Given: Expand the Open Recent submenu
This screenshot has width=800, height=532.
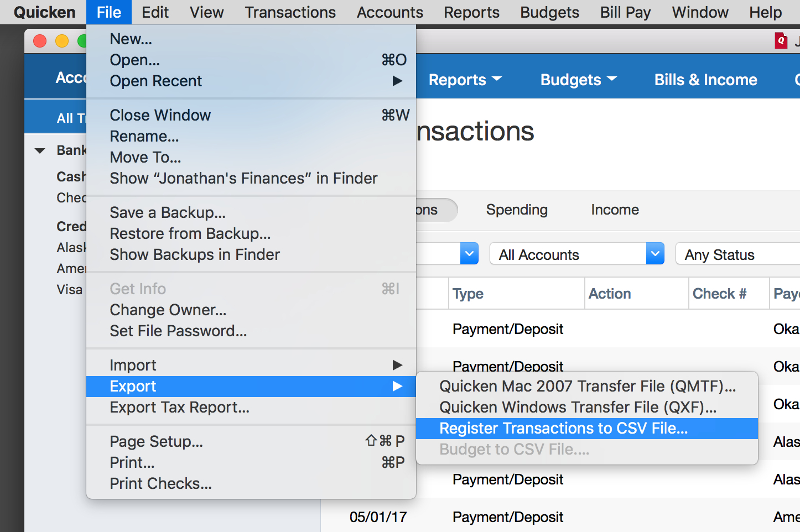Looking at the screenshot, I should 251,81.
